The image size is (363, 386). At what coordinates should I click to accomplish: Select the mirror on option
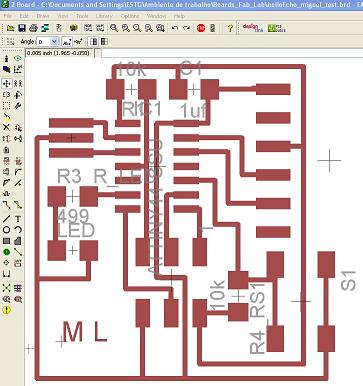click(104, 42)
